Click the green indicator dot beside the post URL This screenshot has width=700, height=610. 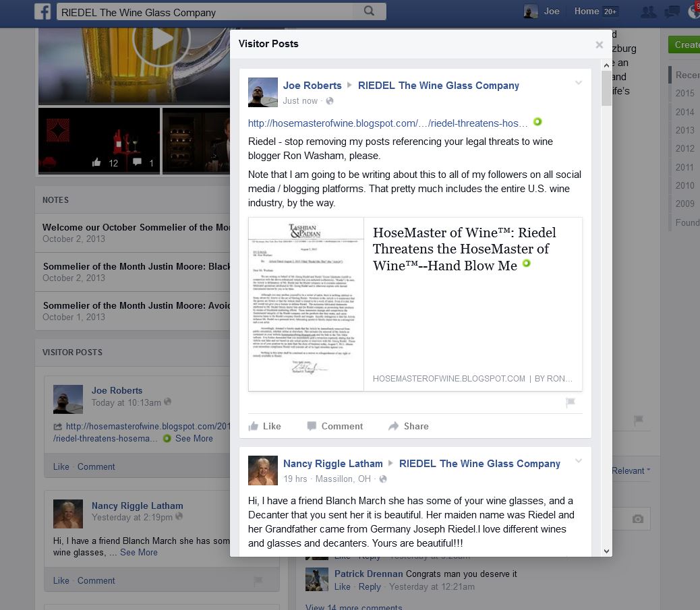(x=537, y=122)
